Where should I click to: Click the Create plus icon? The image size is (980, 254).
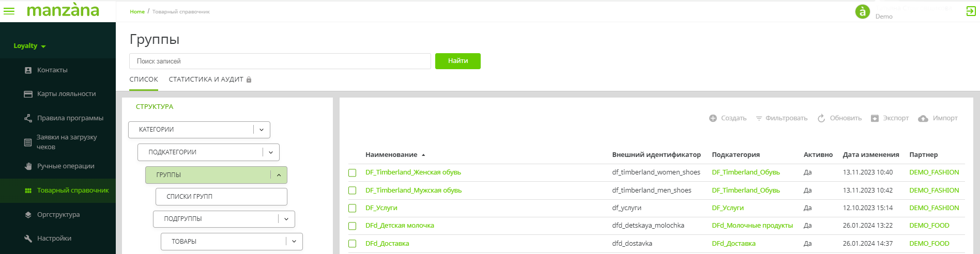(x=713, y=118)
